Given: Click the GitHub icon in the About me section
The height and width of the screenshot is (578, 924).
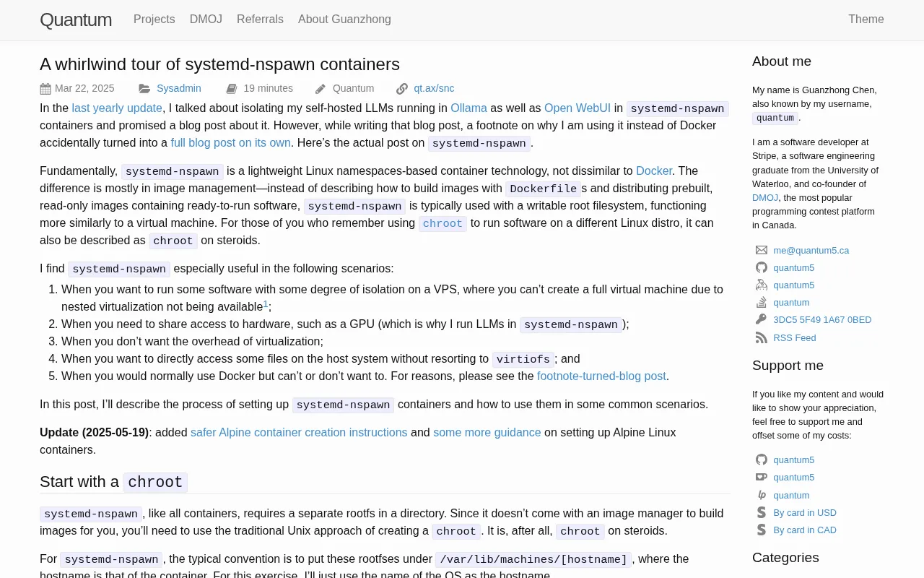Looking at the screenshot, I should pos(762,267).
